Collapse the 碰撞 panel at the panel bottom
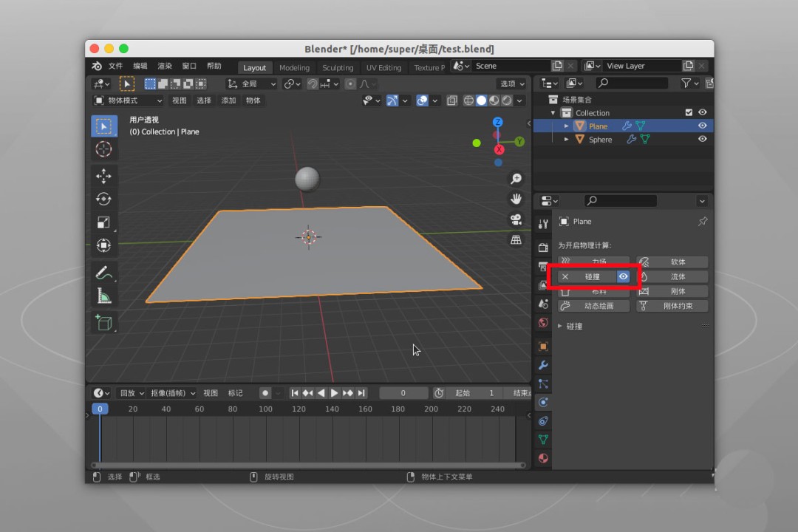This screenshot has width=798, height=532. pos(573,326)
